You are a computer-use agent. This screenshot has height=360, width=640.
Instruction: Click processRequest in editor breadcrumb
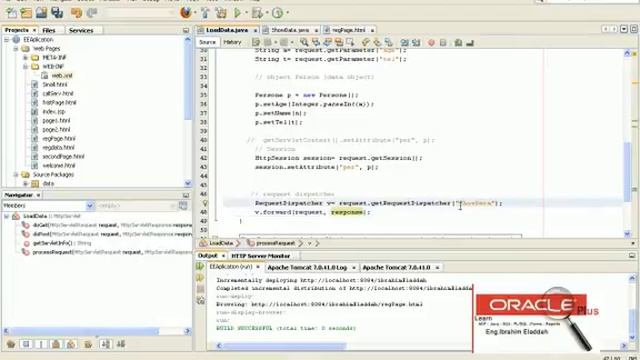tap(275, 243)
